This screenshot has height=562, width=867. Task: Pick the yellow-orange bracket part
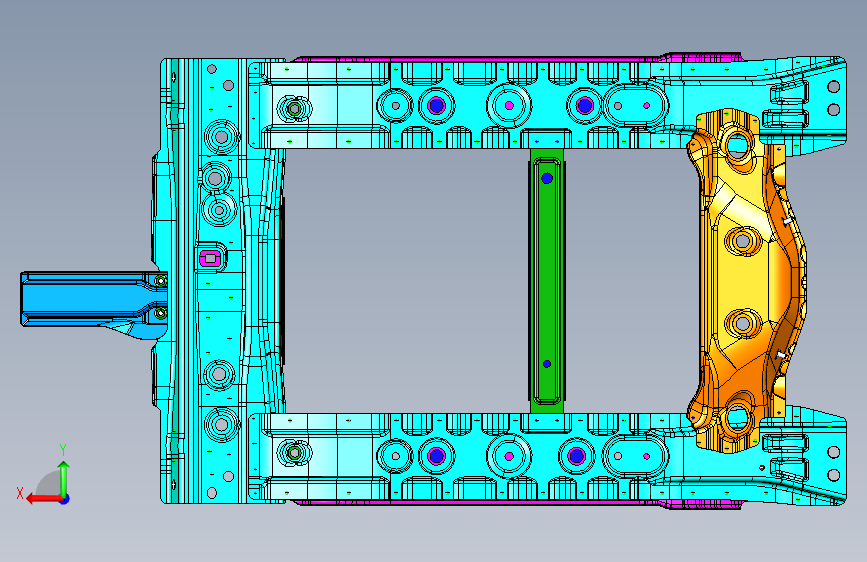[746, 280]
